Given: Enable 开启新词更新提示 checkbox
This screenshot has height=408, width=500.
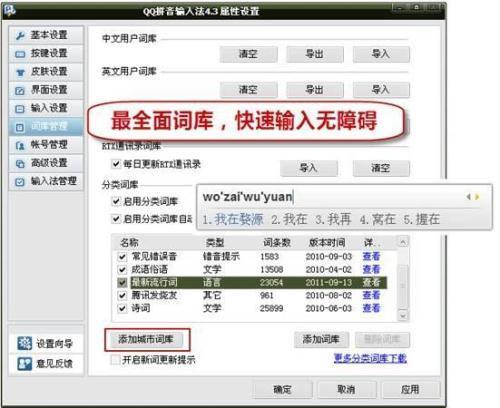Looking at the screenshot, I should click(x=116, y=359).
